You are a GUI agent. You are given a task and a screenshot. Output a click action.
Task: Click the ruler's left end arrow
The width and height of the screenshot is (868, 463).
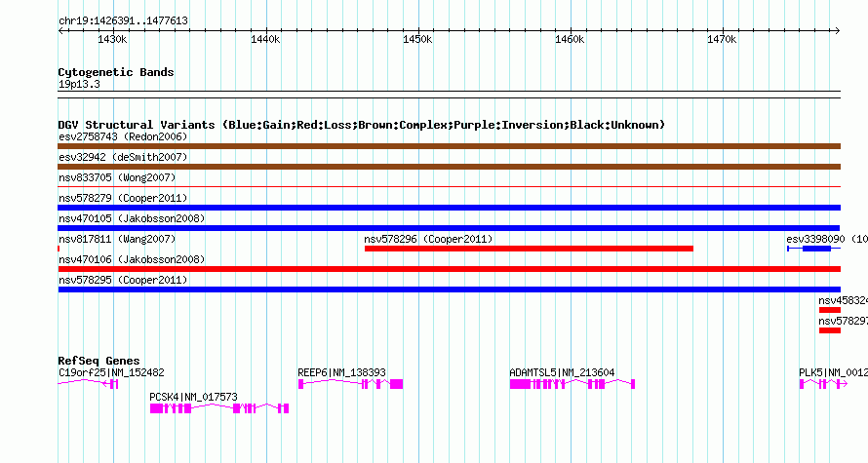click(60, 31)
